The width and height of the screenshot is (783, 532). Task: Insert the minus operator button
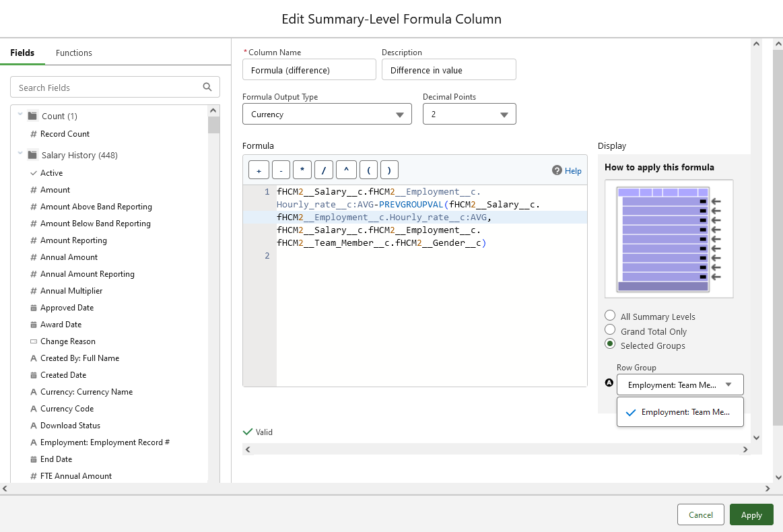point(281,170)
